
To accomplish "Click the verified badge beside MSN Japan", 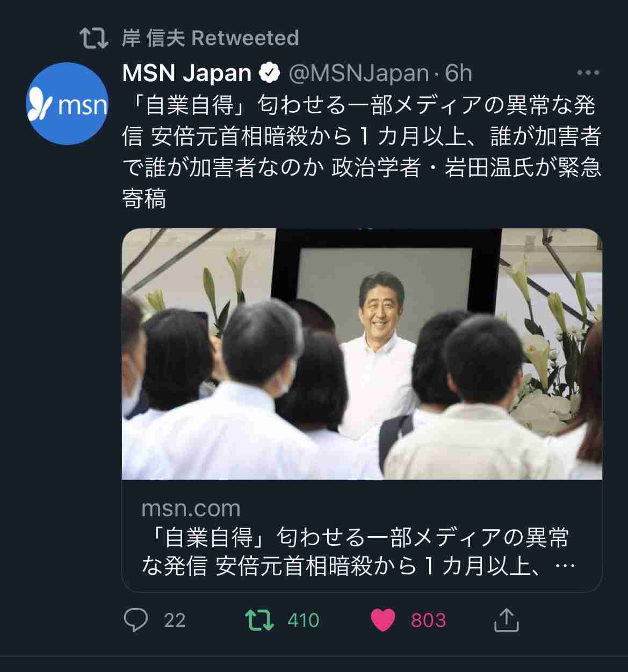I will click(x=270, y=73).
